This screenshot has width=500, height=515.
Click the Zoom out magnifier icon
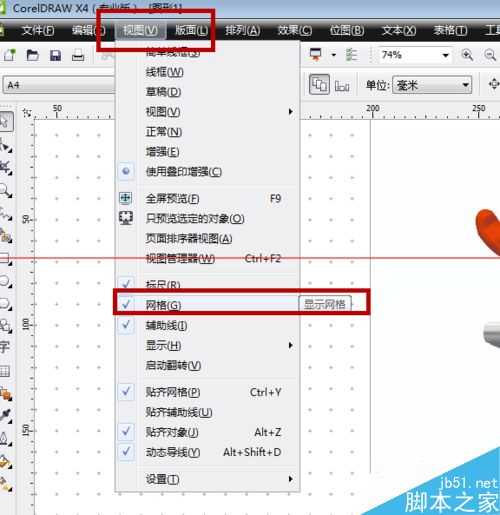click(x=490, y=55)
